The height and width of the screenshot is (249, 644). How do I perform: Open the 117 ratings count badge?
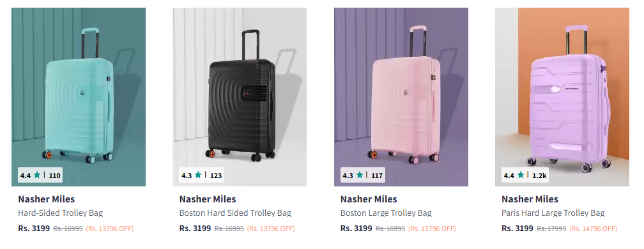377,176
